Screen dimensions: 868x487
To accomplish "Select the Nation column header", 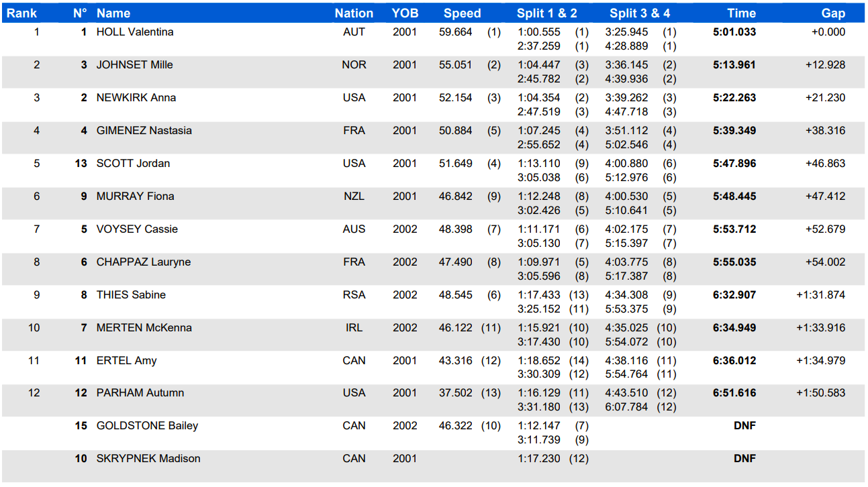I will [x=354, y=13].
